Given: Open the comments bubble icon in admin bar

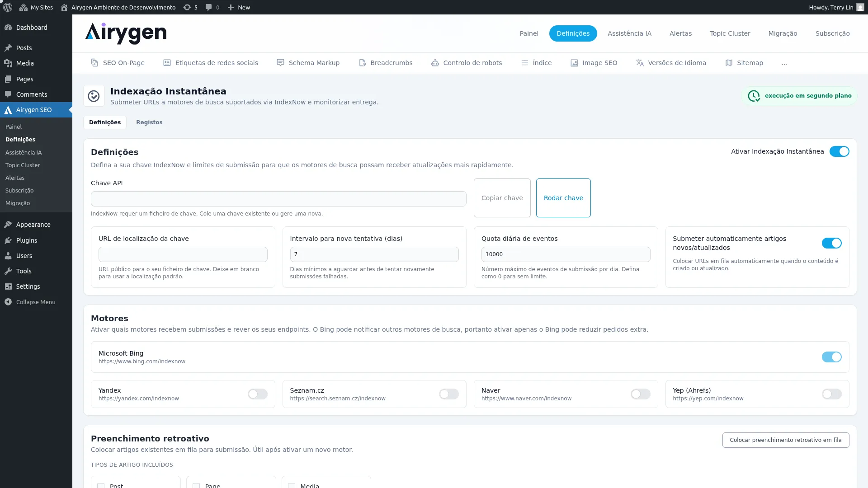Looking at the screenshot, I should tap(208, 7).
